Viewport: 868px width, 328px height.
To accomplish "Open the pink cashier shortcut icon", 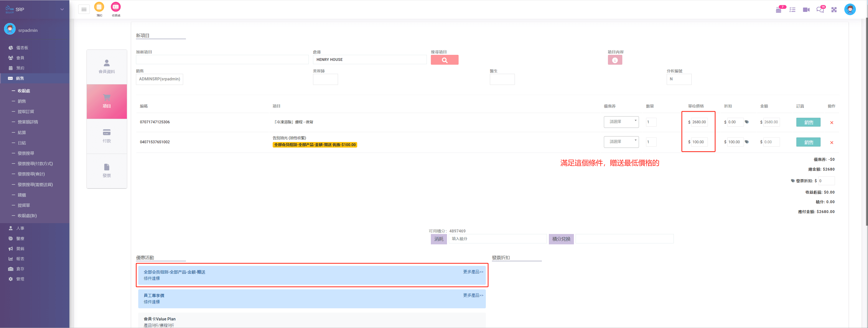I will 116,7.
